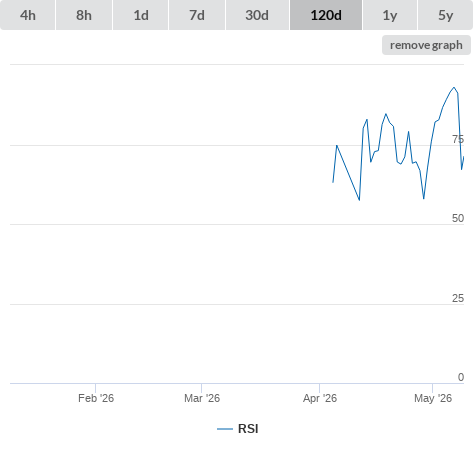Click the RSI peak near May '26
This screenshot has height=455, width=474.
point(454,88)
